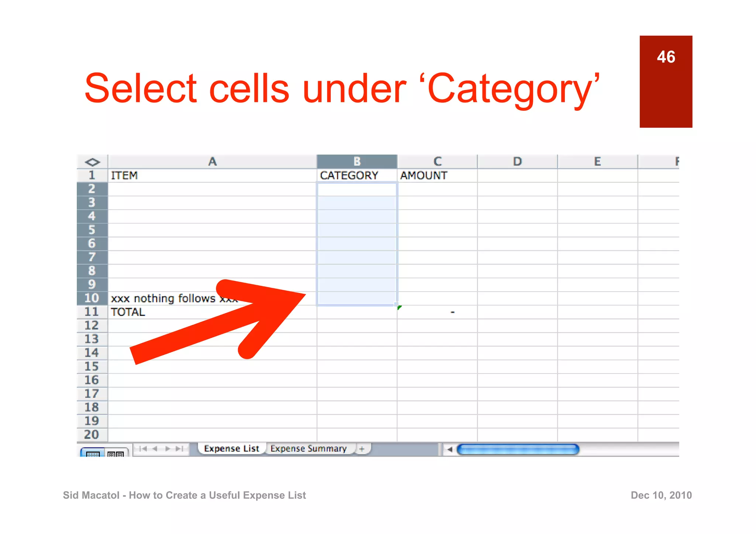
Task: Select row 2 header
Action: pyautogui.click(x=92, y=189)
